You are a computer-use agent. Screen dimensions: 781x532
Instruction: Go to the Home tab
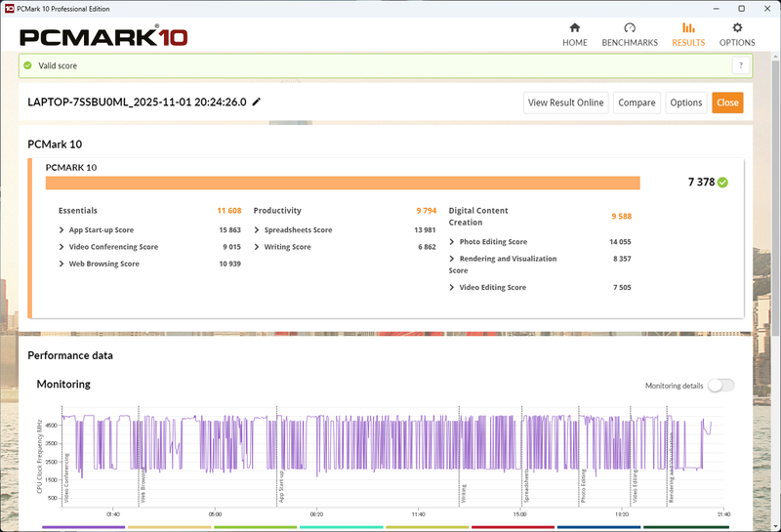coord(575,34)
